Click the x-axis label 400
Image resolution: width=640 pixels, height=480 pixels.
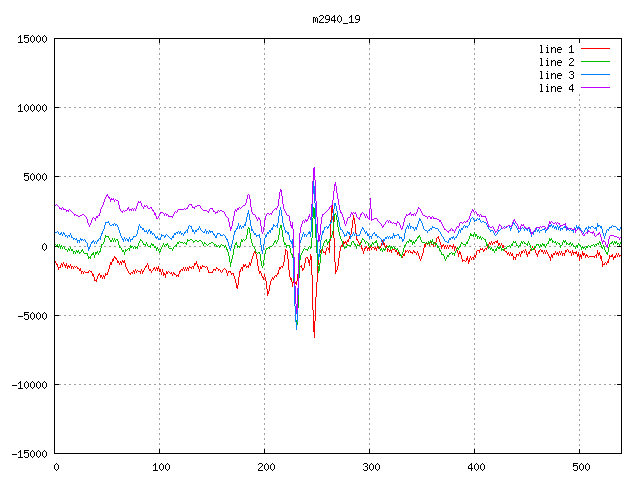coord(476,467)
